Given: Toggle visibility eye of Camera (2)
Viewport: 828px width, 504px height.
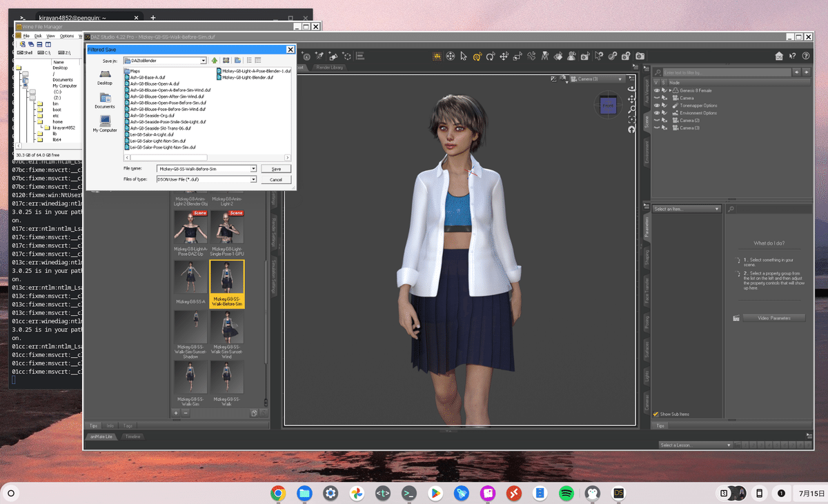Looking at the screenshot, I should click(656, 121).
